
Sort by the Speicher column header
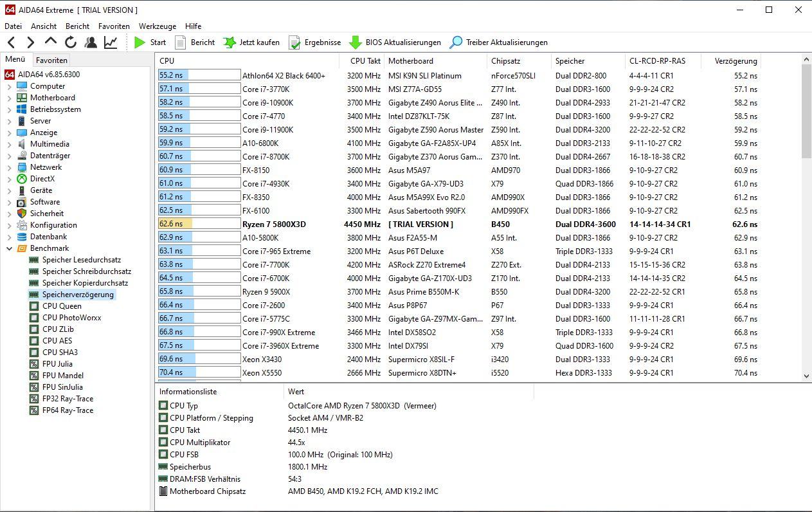(x=588, y=61)
